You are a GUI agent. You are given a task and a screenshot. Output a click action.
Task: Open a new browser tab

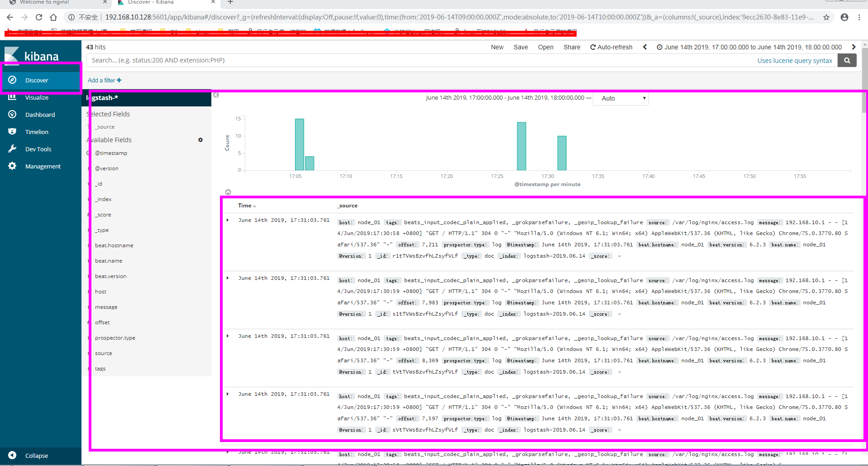pyautogui.click(x=230, y=2)
